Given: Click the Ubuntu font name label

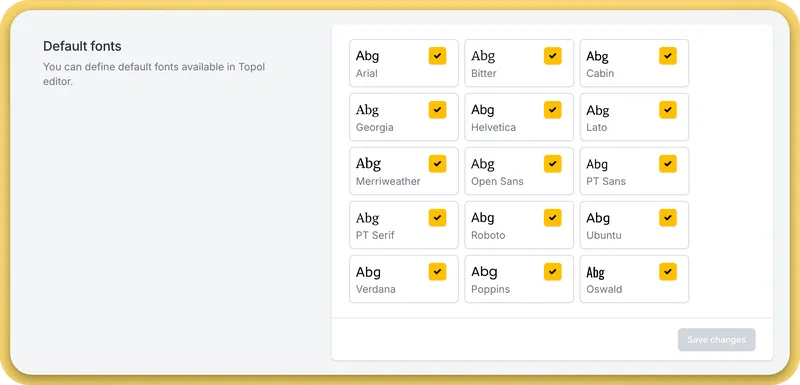Looking at the screenshot, I should coord(604,236).
